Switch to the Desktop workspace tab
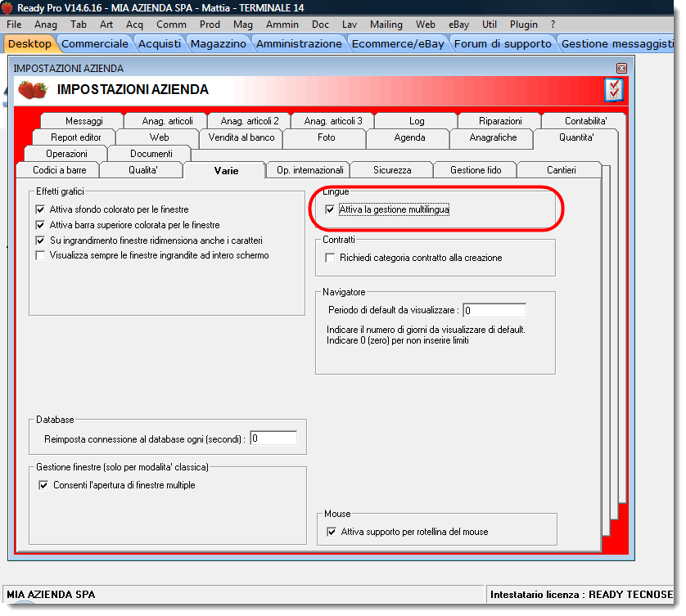Screen dimensions: 686x616 tap(29, 43)
